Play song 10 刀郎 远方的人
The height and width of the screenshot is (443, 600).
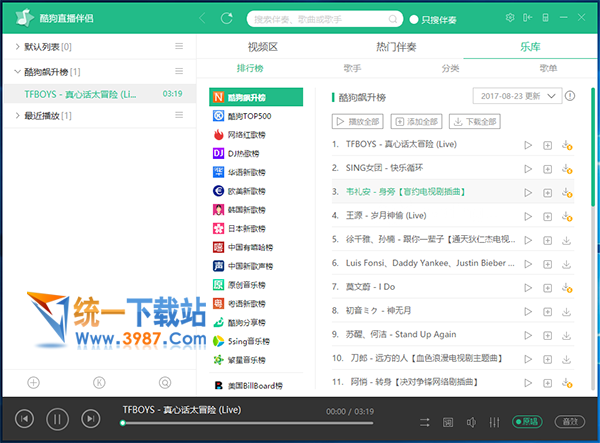coord(528,359)
